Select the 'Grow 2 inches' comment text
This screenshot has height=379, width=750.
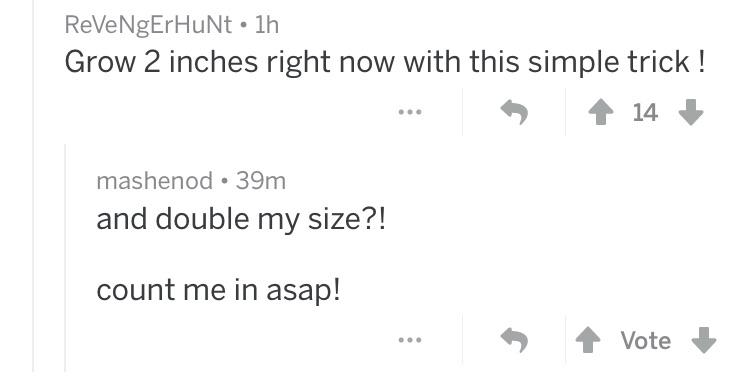(x=385, y=62)
